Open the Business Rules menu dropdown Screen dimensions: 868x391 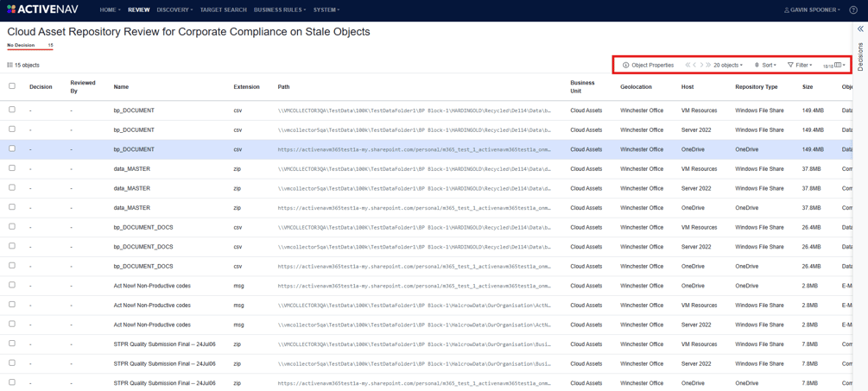(281, 10)
